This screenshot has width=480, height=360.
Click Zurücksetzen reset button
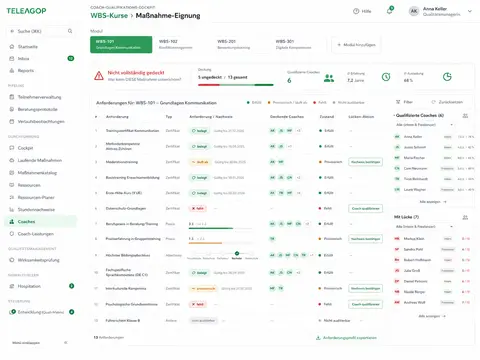[x=447, y=102]
